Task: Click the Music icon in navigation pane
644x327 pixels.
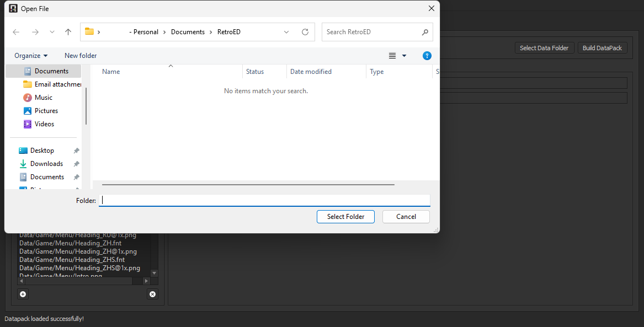Action: tap(28, 97)
